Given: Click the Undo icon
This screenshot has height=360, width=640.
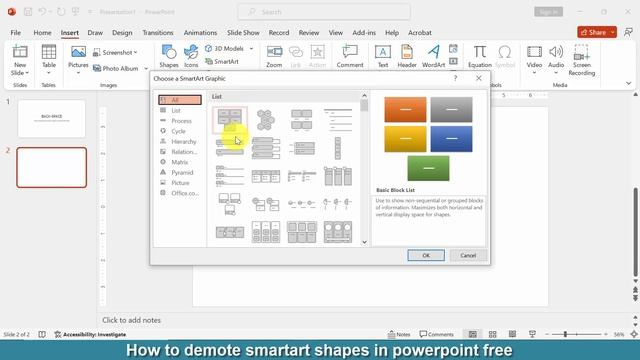Looking at the screenshot, I should [42, 12].
